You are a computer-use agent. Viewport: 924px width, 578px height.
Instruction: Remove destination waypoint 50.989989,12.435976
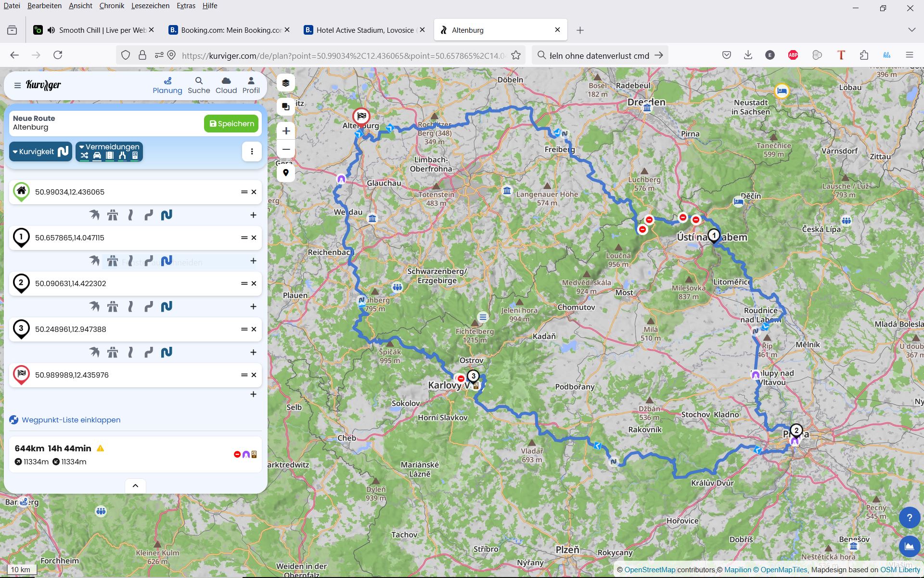254,375
